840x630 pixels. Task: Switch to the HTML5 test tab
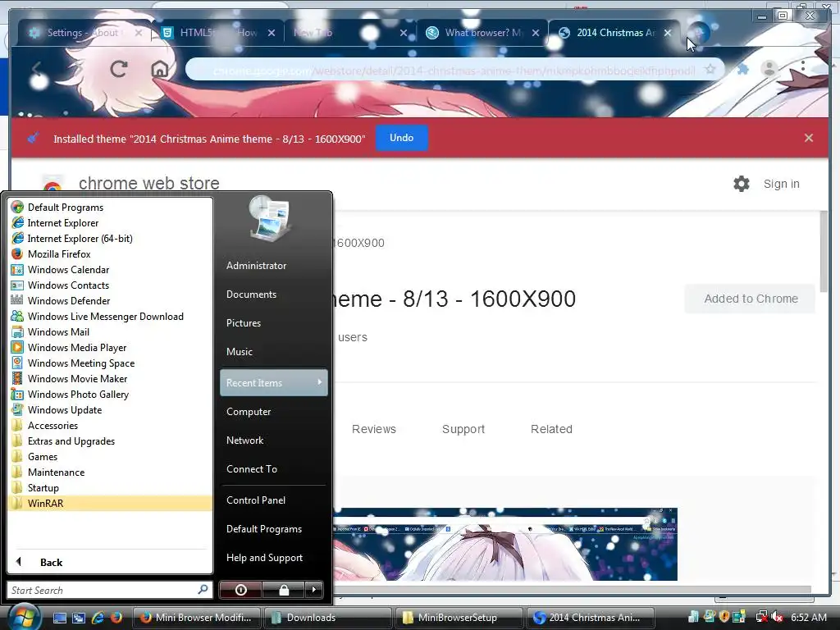coord(218,33)
